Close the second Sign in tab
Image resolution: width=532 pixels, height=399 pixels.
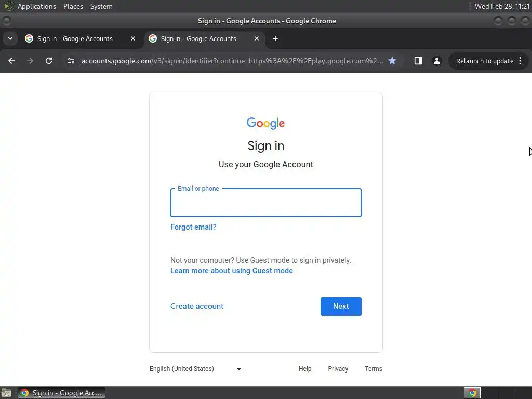257,38
